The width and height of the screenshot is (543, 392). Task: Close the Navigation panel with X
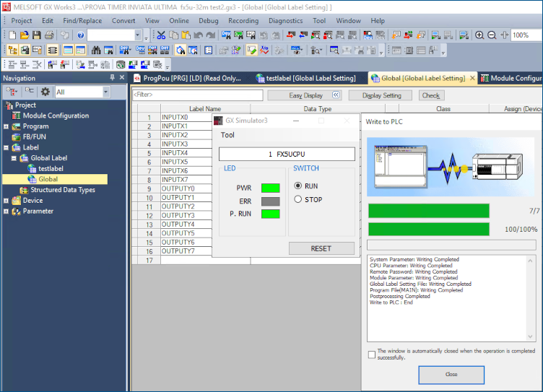[122, 77]
